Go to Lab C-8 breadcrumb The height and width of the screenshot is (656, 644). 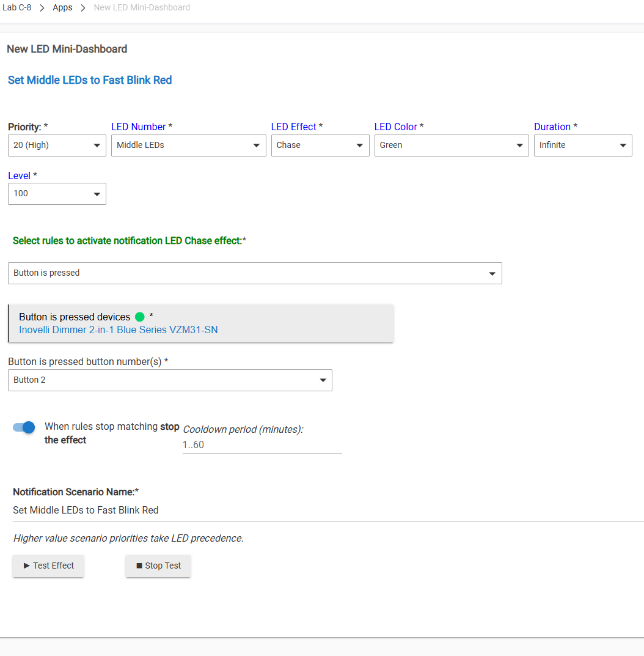click(17, 8)
